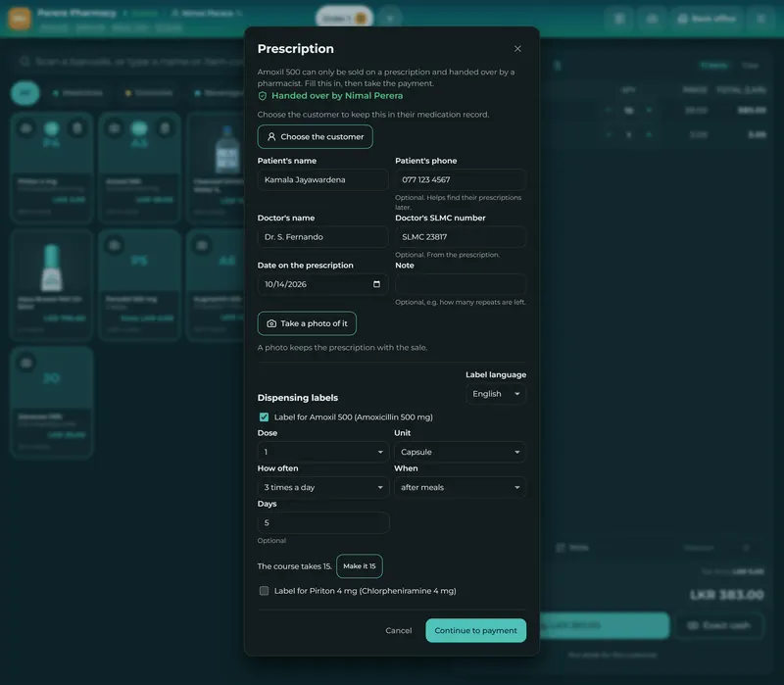Click the shield icon beside Handed over by
The image size is (784, 685).
[x=262, y=95]
